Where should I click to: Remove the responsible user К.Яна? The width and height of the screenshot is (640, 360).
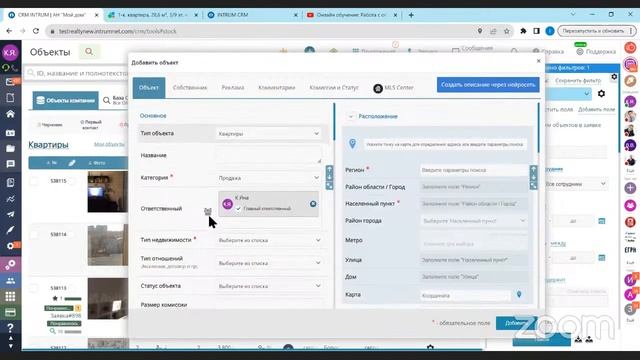313,204
